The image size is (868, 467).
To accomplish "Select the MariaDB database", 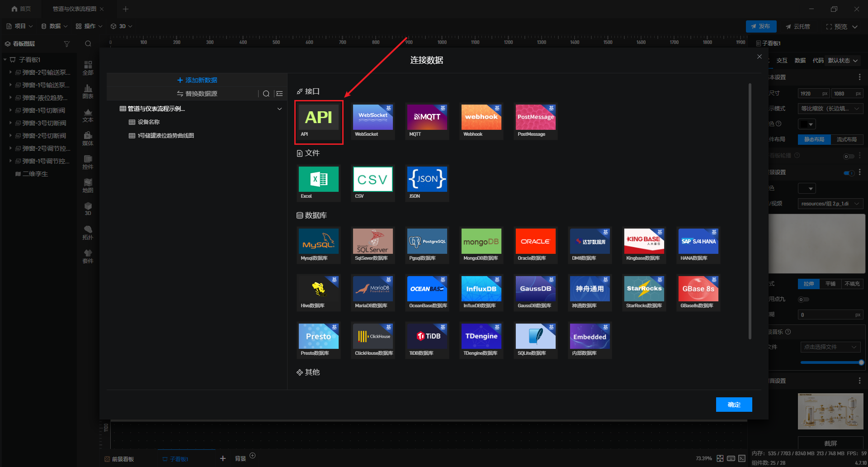I will coord(373,293).
